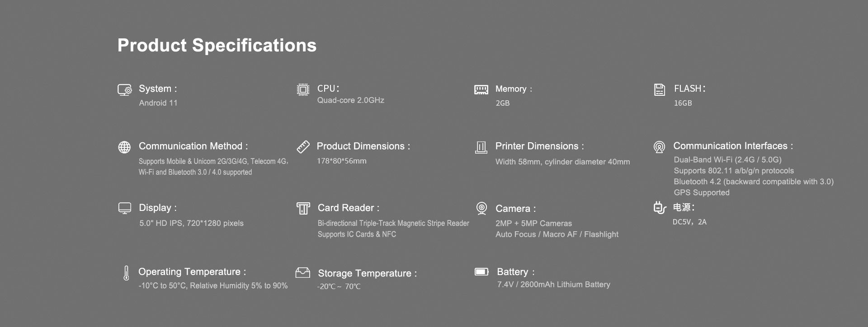The width and height of the screenshot is (868, 327).
Task: Click the power plug icon
Action: tap(660, 208)
